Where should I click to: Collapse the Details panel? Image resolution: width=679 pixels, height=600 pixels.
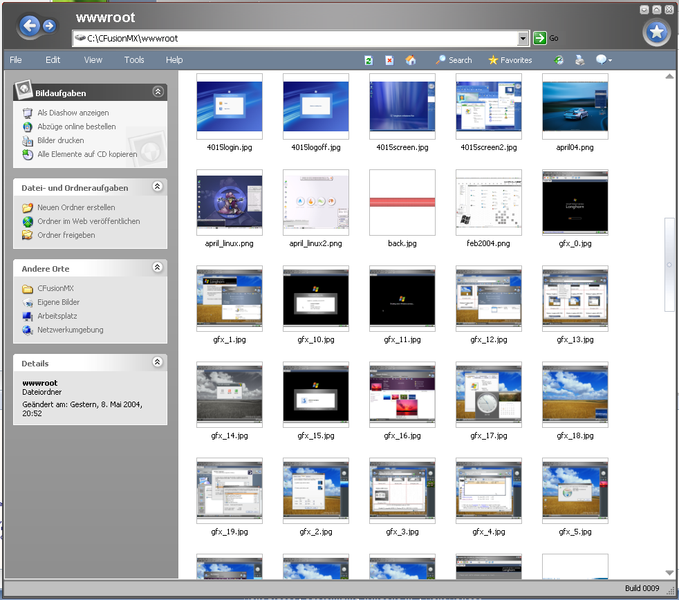[x=157, y=362]
